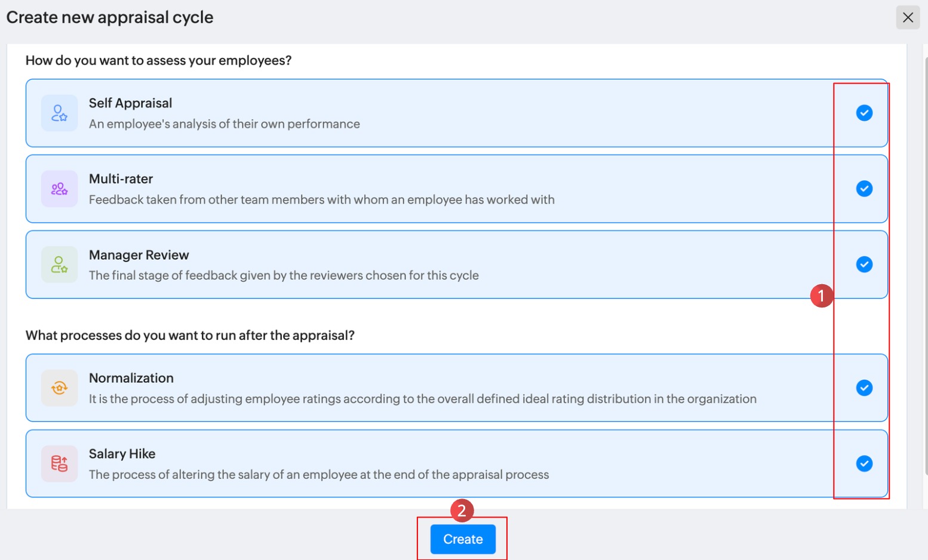Click the Normalization orange cycle icon
Image resolution: width=928 pixels, height=560 pixels.
[x=59, y=388]
